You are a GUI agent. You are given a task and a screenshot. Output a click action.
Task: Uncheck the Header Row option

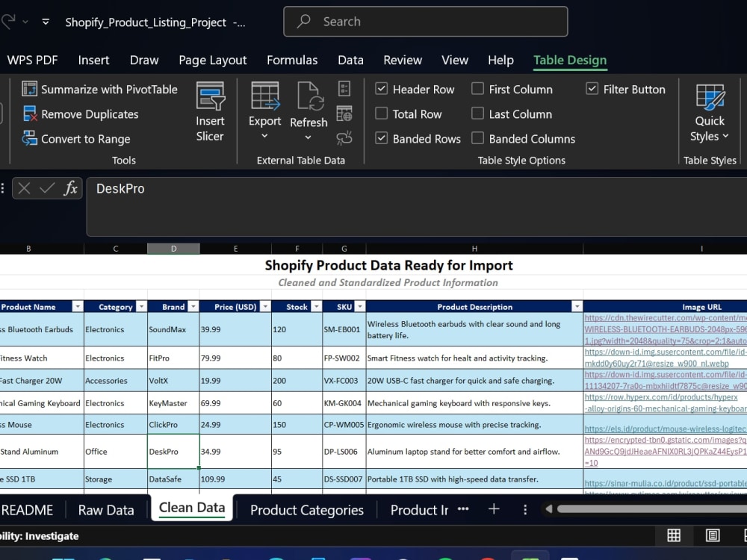(x=381, y=89)
